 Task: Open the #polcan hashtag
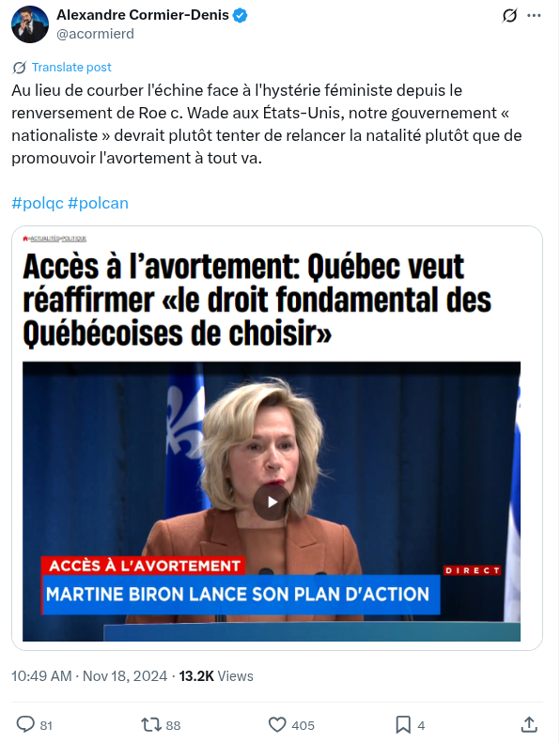coord(98,203)
